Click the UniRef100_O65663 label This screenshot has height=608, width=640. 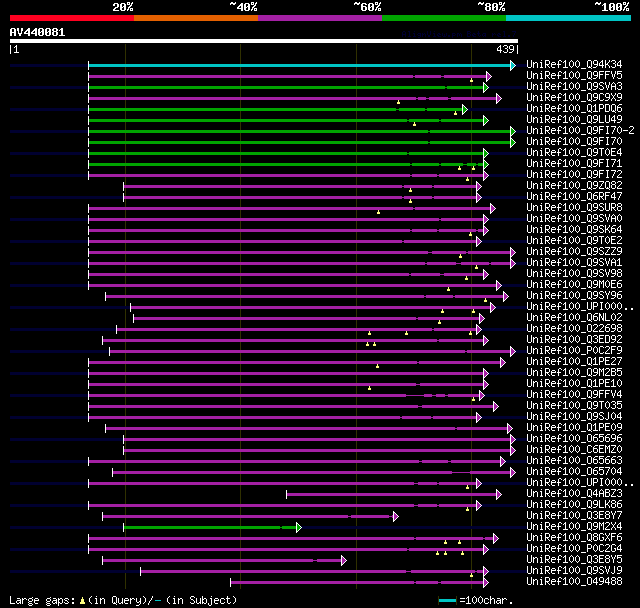(574, 461)
